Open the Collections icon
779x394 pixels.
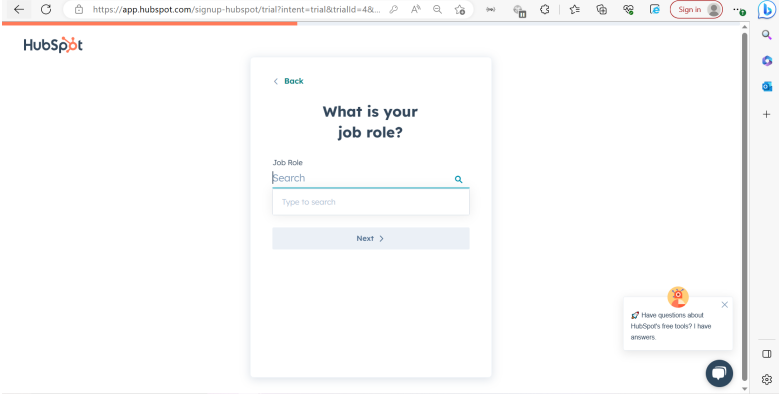602,9
